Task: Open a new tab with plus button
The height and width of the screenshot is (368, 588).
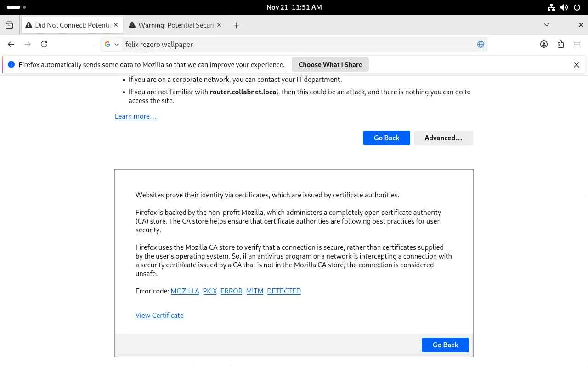Action: click(236, 25)
